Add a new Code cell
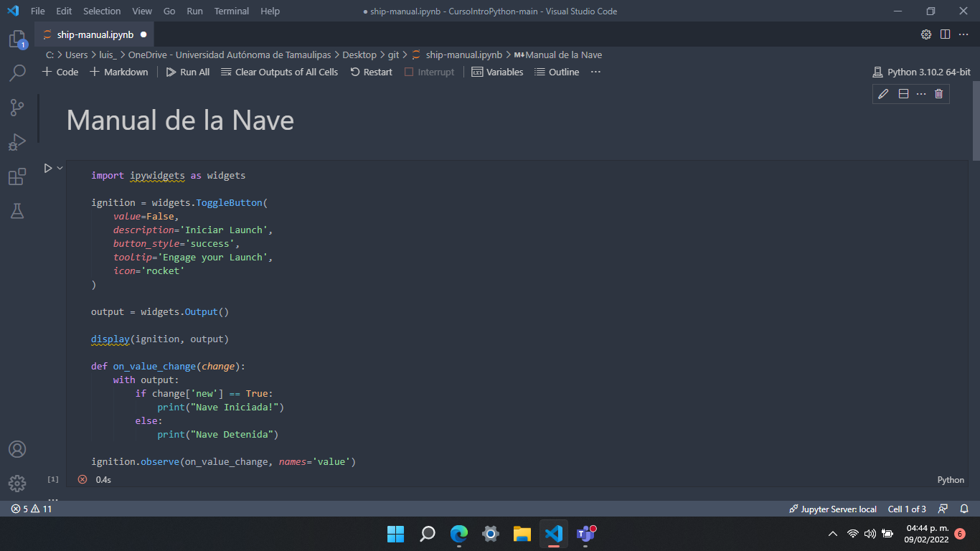980x551 pixels. [x=60, y=72]
